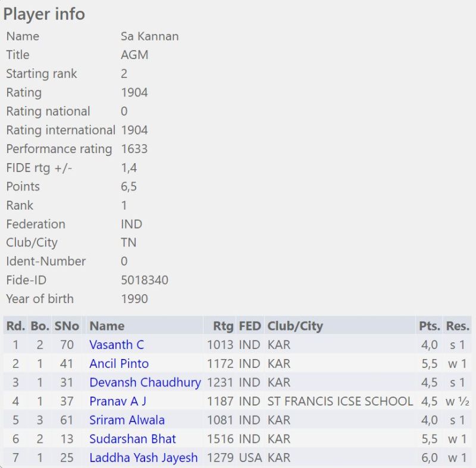Screen dimensions: 476x468
Task: Click the Player info heading
Action: (44, 14)
